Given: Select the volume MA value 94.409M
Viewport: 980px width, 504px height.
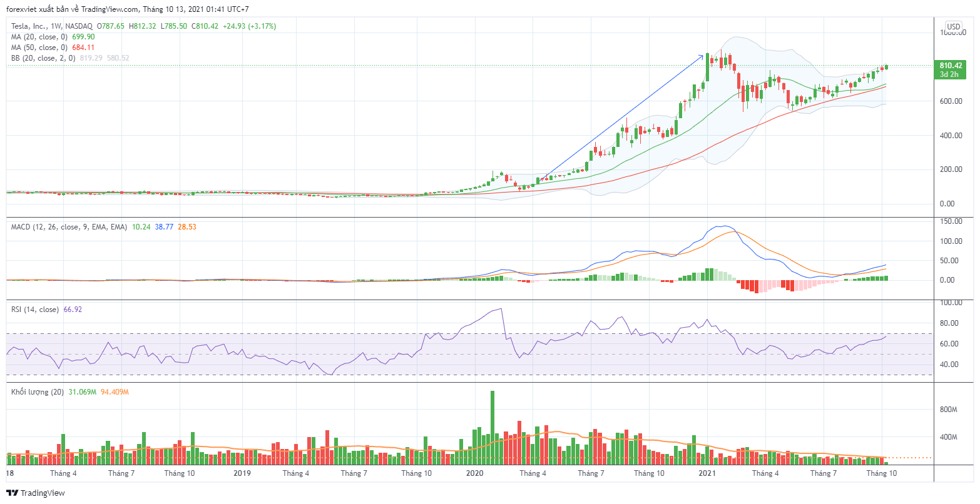Looking at the screenshot, I should pyautogui.click(x=115, y=391).
